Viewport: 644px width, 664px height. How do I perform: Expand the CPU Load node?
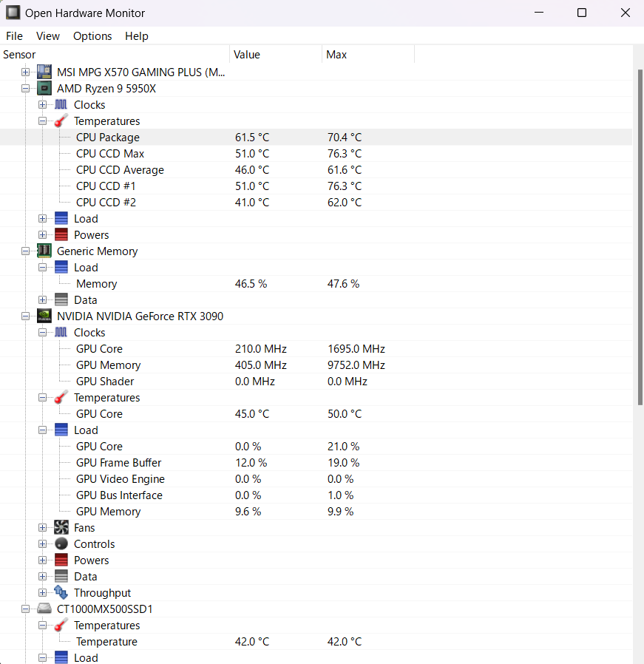click(42, 219)
